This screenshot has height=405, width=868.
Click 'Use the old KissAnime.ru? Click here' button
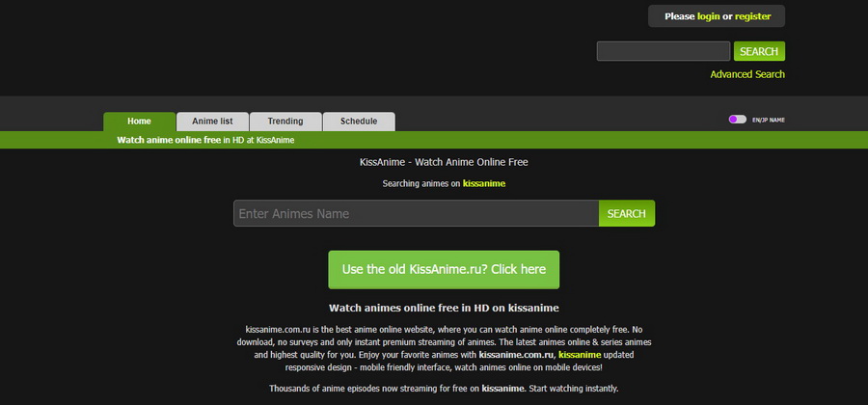[x=444, y=270]
